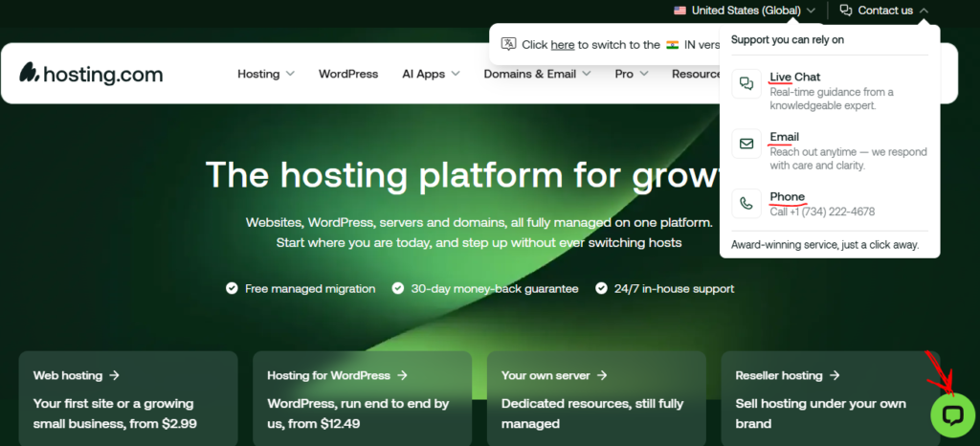Click 'Reach out anytime' description text
Image resolution: width=980 pixels, height=446 pixels.
tap(848, 159)
